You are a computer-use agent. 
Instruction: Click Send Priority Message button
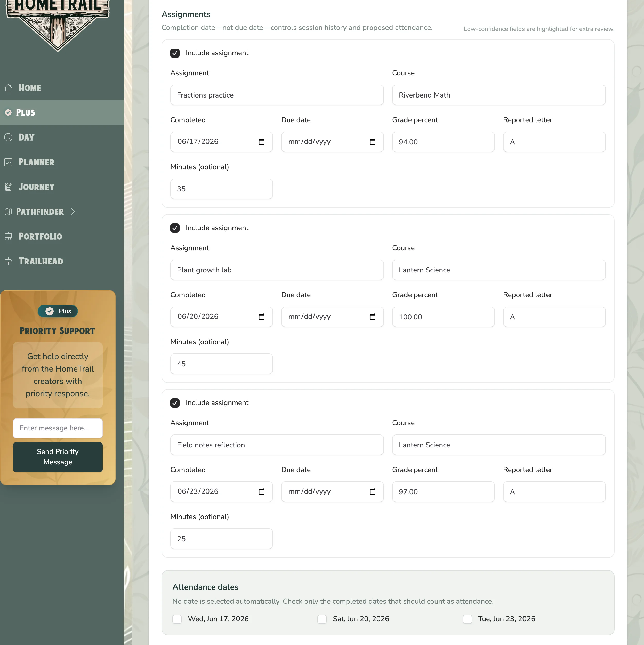click(x=58, y=457)
